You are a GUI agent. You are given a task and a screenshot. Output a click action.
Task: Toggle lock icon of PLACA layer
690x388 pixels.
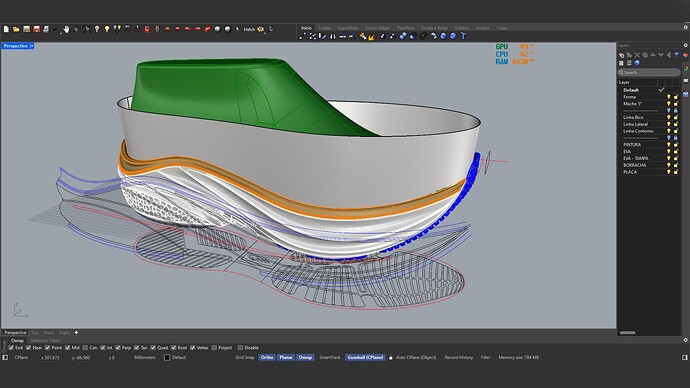pyautogui.click(x=676, y=172)
